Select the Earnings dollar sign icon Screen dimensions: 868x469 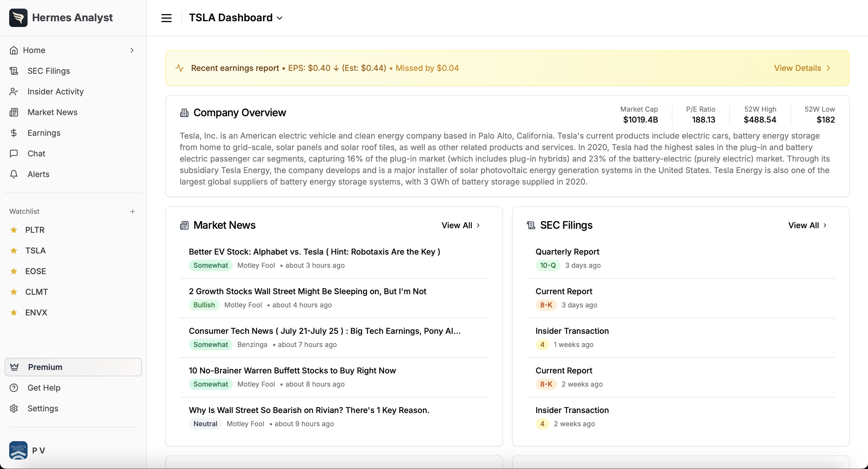pos(14,133)
